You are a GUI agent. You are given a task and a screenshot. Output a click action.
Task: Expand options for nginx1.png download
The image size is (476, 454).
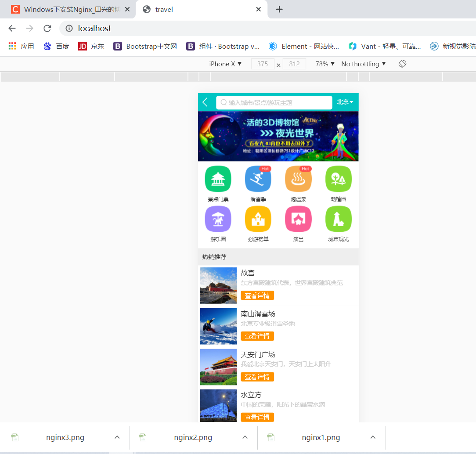(x=373, y=437)
